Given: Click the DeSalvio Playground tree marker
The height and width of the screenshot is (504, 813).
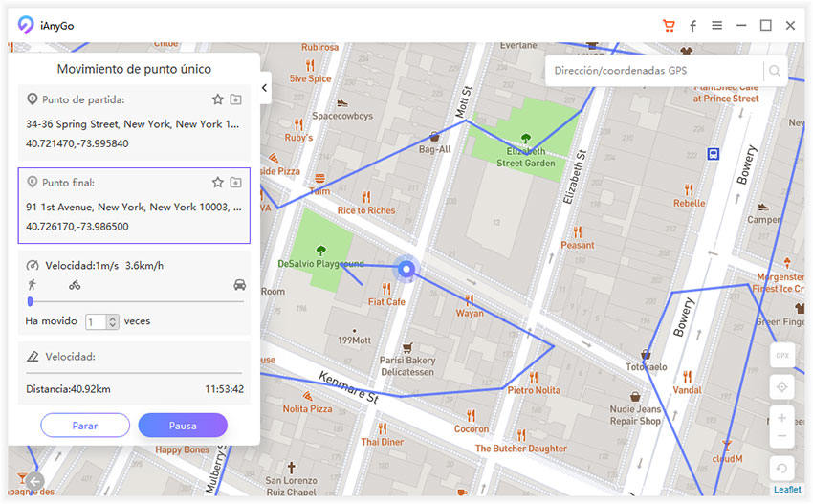Looking at the screenshot, I should pyautogui.click(x=321, y=251).
